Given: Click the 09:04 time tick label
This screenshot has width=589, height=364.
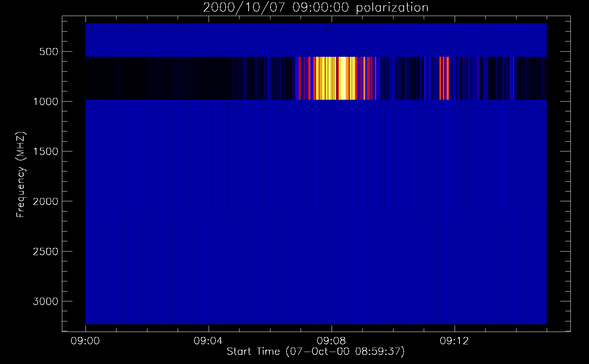Looking at the screenshot, I should click(208, 341).
